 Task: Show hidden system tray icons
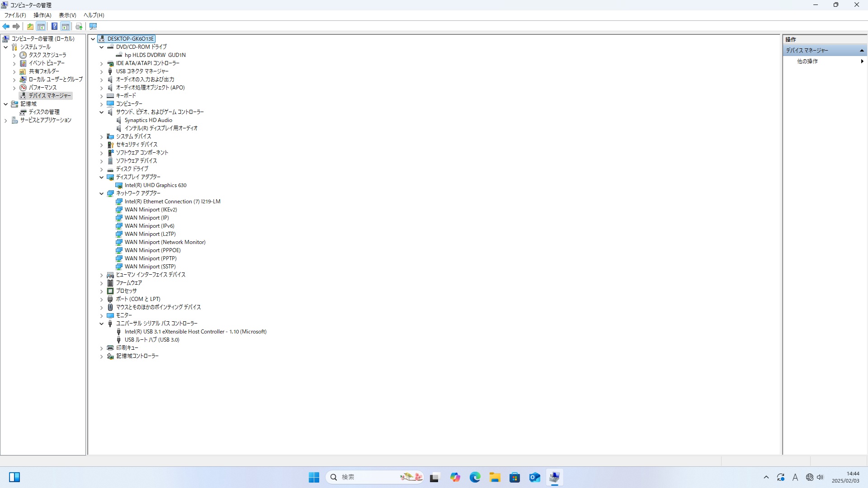click(x=766, y=477)
